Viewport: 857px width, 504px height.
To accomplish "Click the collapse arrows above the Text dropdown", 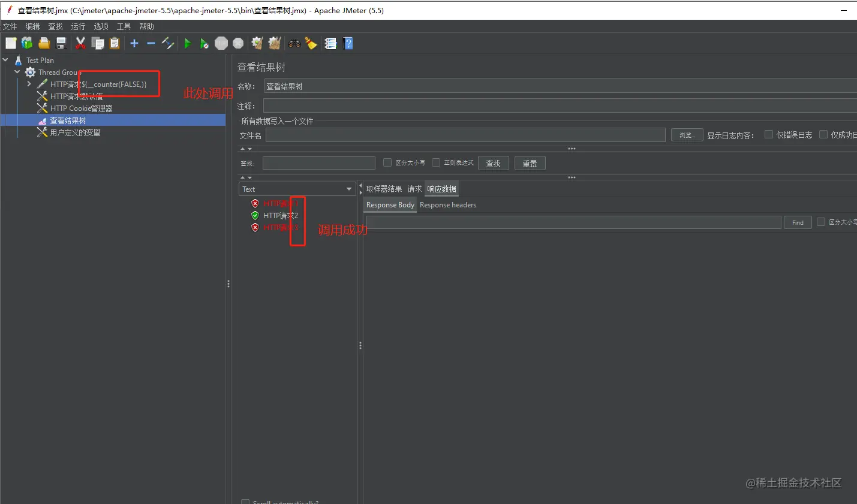I will [246, 177].
